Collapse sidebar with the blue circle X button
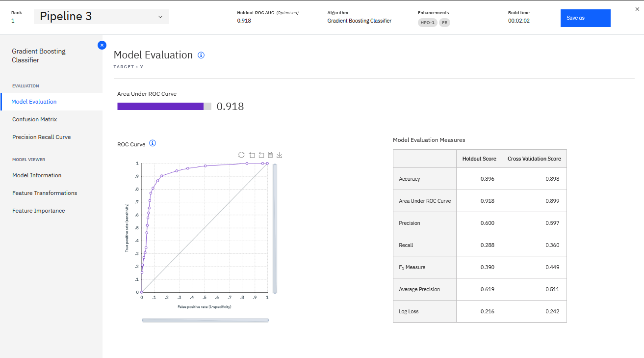 (x=102, y=45)
